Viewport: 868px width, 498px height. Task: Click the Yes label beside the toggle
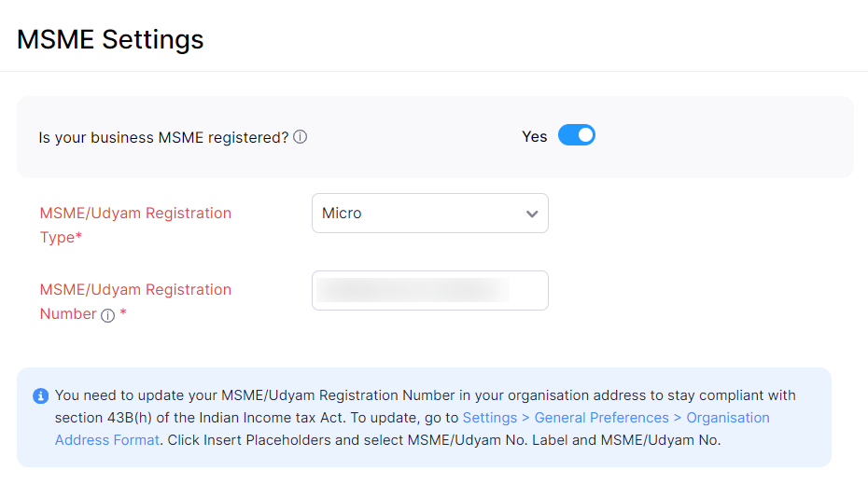(534, 137)
